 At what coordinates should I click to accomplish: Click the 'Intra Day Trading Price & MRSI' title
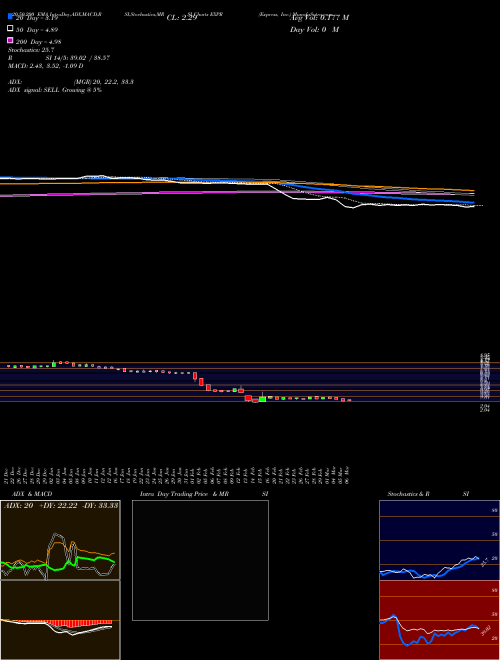click(204, 494)
